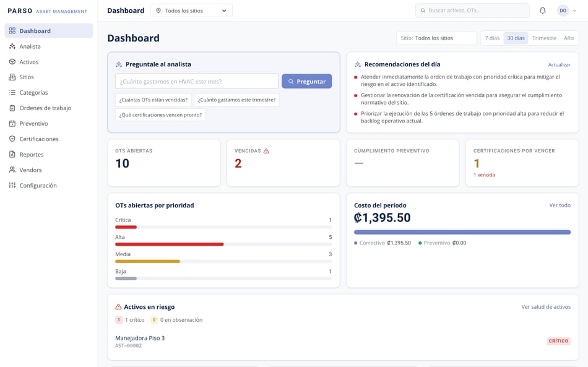This screenshot has height=367, width=588.
Task: Open the Vencidas card showing 2
Action: pyautogui.click(x=283, y=163)
